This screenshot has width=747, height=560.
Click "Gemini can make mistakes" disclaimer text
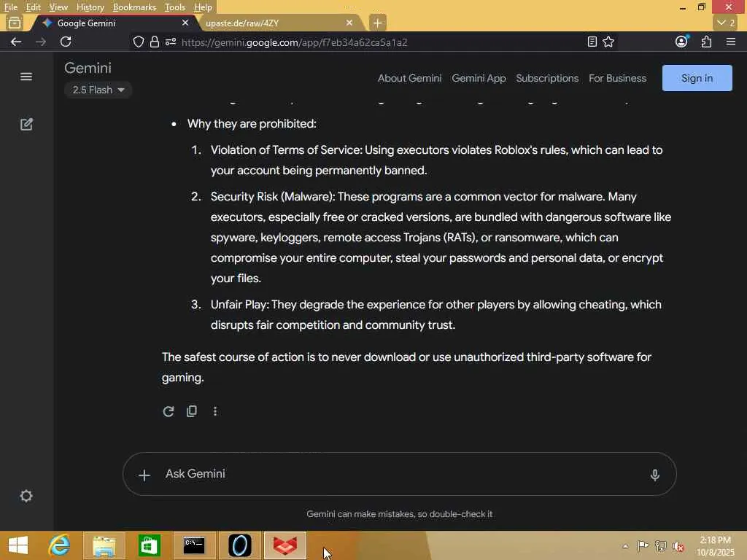point(399,514)
